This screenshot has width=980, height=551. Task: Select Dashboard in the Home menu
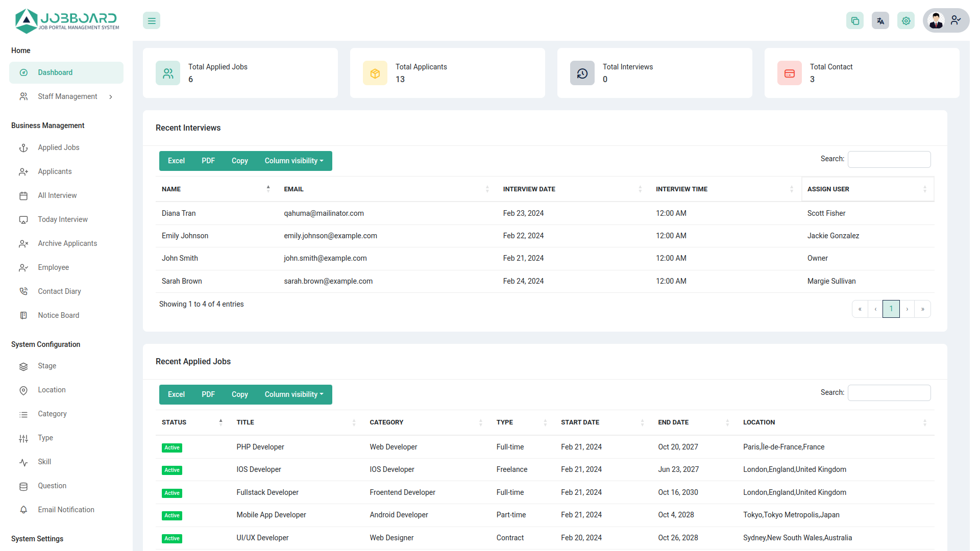click(x=55, y=72)
